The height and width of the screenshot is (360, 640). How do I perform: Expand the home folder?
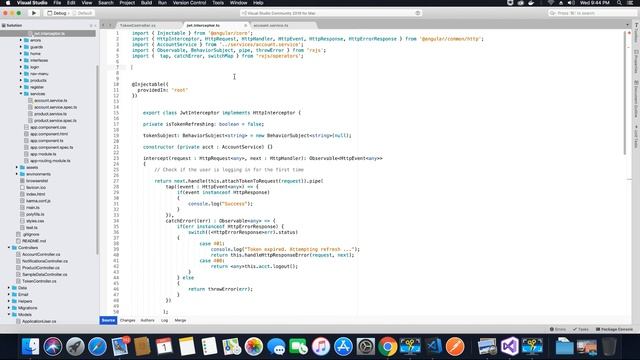pyautogui.click(x=21, y=53)
